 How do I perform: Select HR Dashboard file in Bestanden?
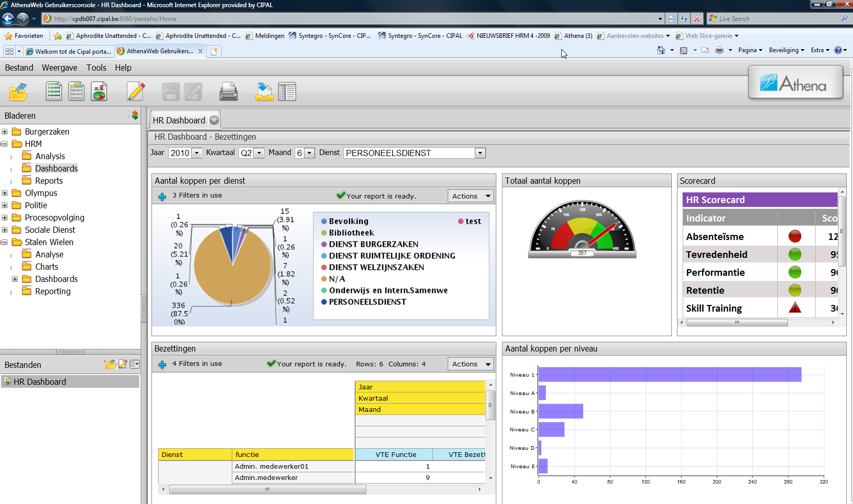[70, 382]
